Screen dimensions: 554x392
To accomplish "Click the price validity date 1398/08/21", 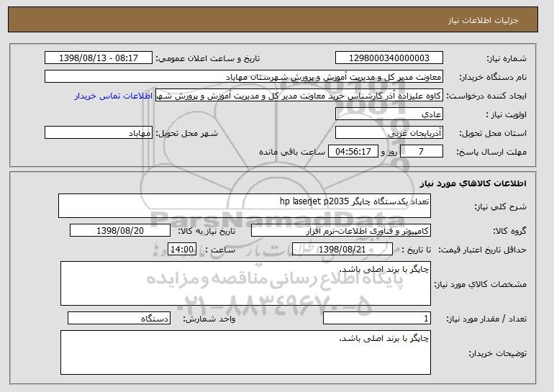I will 342,250.
